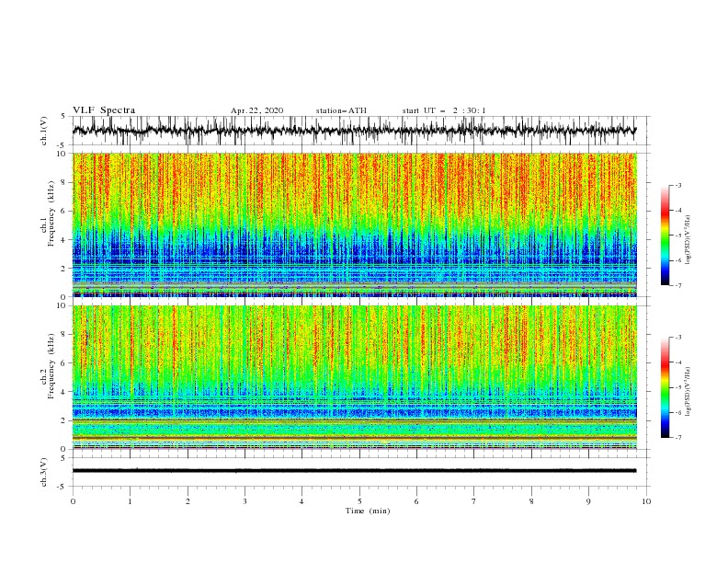Click time axis tick label 7
This screenshot has height=563, width=728.
pyautogui.click(x=474, y=501)
